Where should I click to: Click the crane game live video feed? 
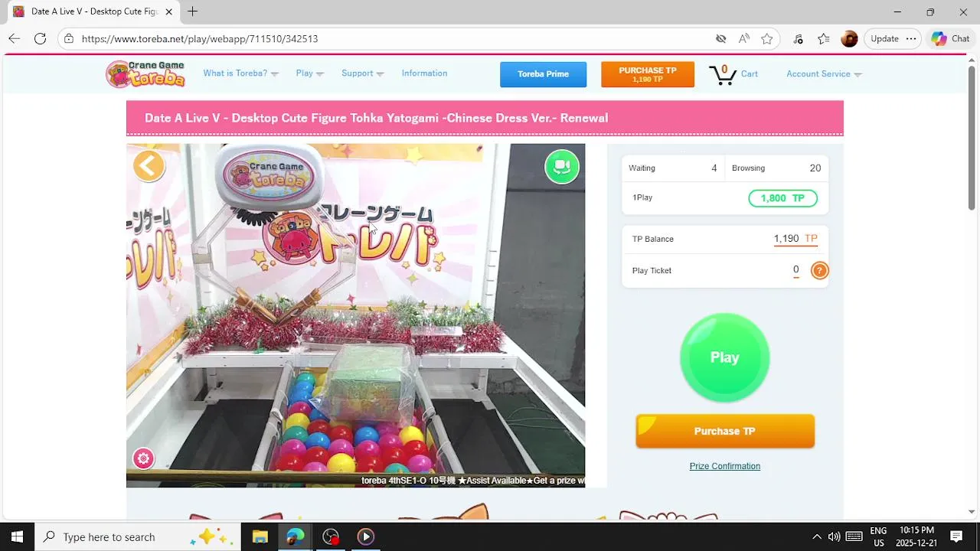click(x=355, y=315)
